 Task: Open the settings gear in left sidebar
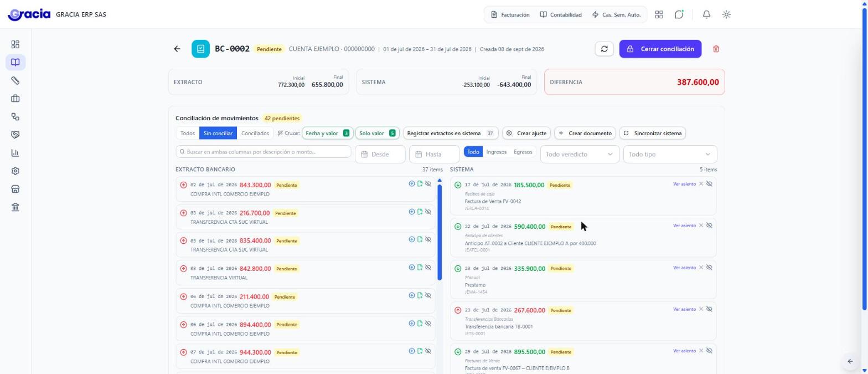[15, 171]
